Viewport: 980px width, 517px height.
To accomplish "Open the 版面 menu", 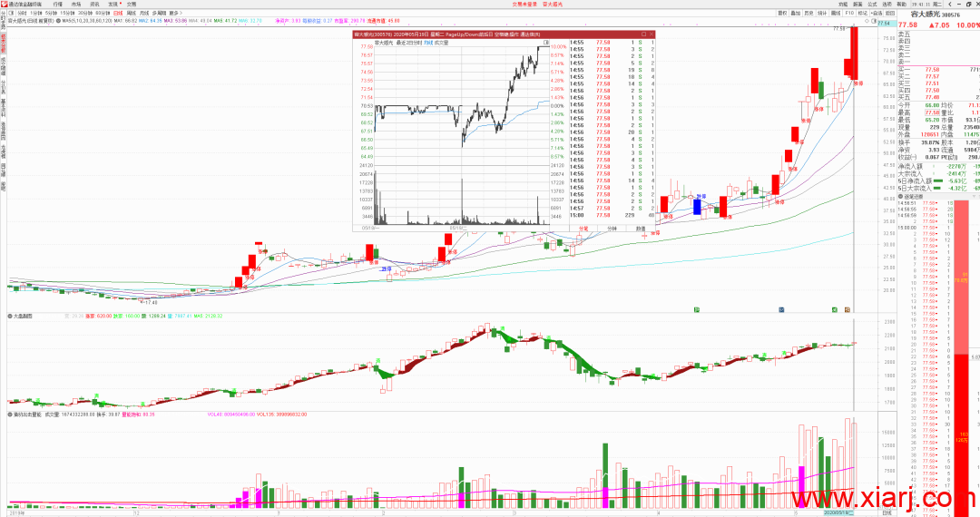I will coord(857,4).
